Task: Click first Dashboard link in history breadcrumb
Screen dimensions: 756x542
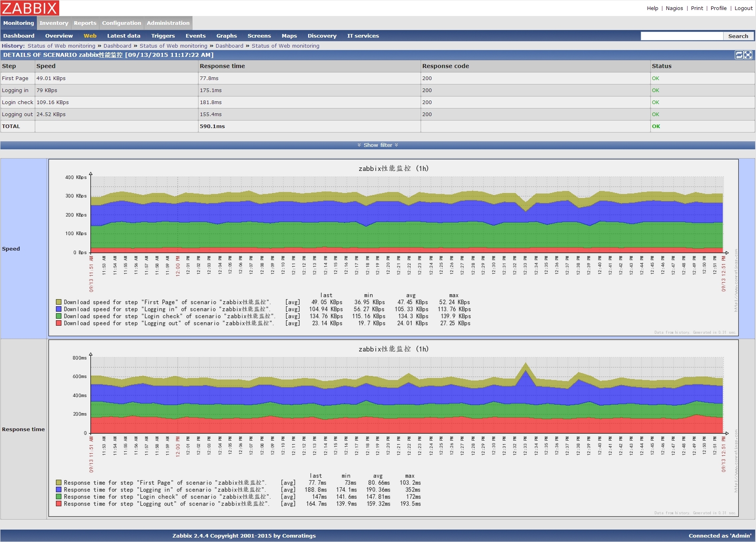Action: click(117, 46)
